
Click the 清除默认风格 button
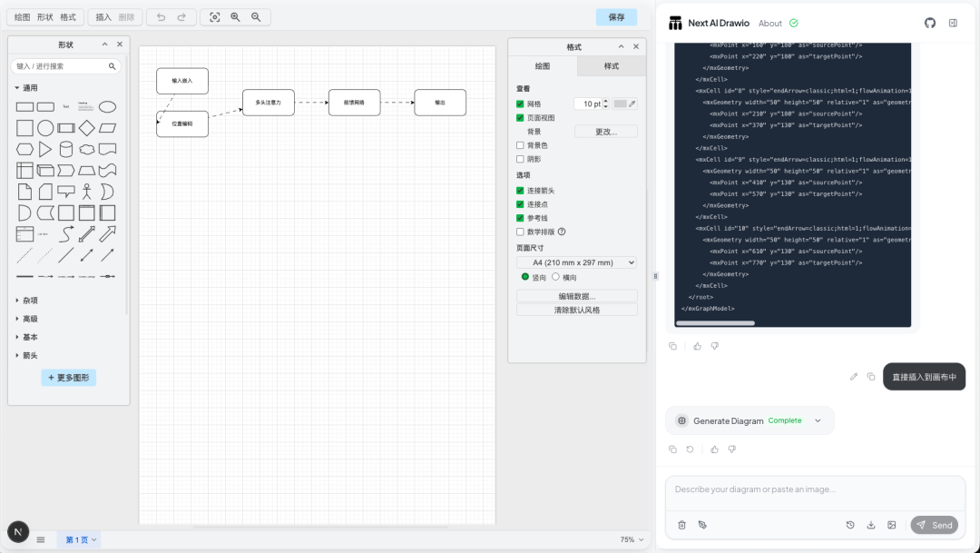(577, 310)
